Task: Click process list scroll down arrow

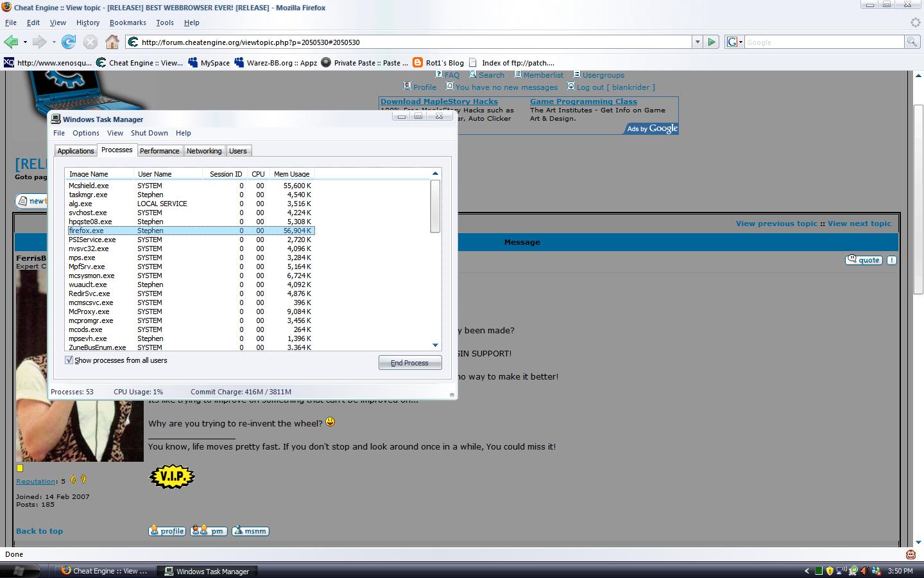Action: click(x=435, y=345)
